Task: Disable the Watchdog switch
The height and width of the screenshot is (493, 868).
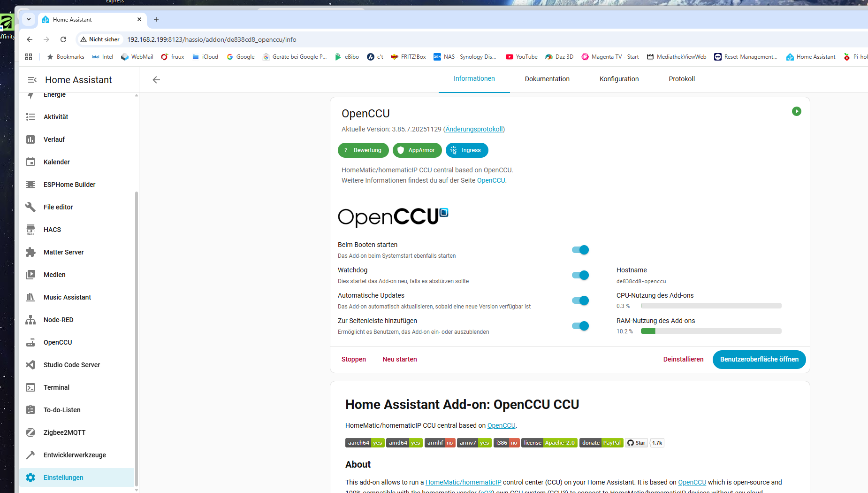Action: (580, 275)
